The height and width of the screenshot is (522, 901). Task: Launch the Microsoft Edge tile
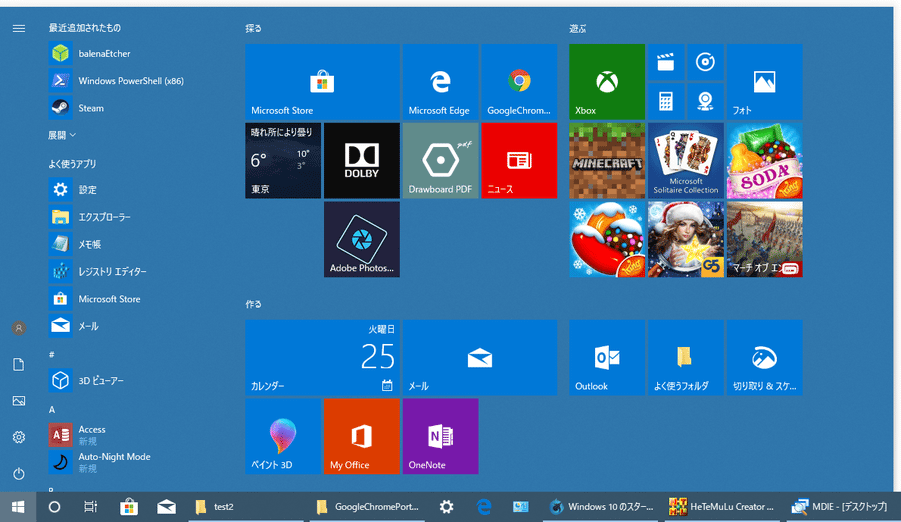440,82
